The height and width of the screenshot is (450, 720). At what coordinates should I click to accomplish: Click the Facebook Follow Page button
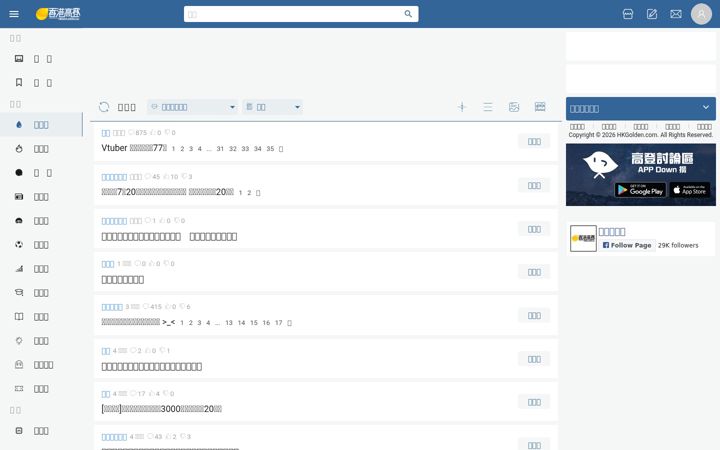tap(627, 245)
